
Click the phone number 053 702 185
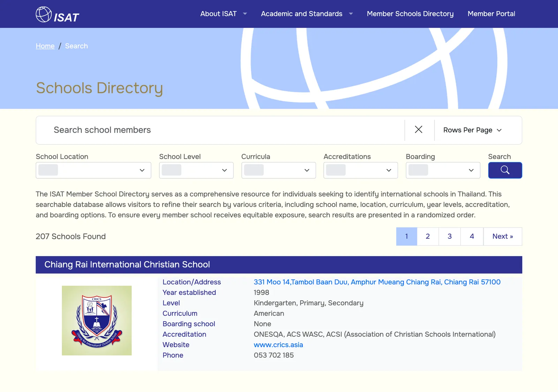tap(274, 355)
